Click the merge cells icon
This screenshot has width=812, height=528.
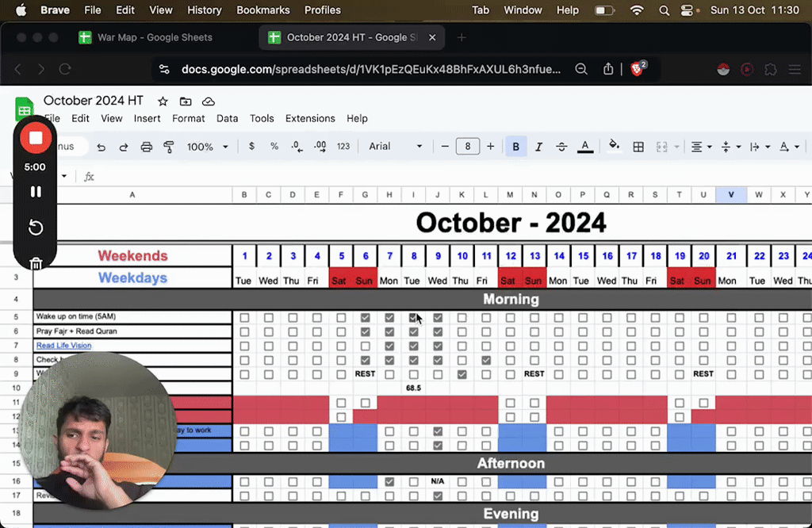[x=662, y=147]
